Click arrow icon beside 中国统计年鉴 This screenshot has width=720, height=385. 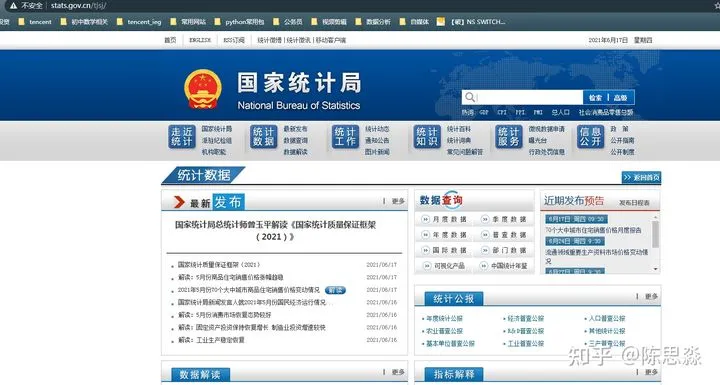point(484,266)
